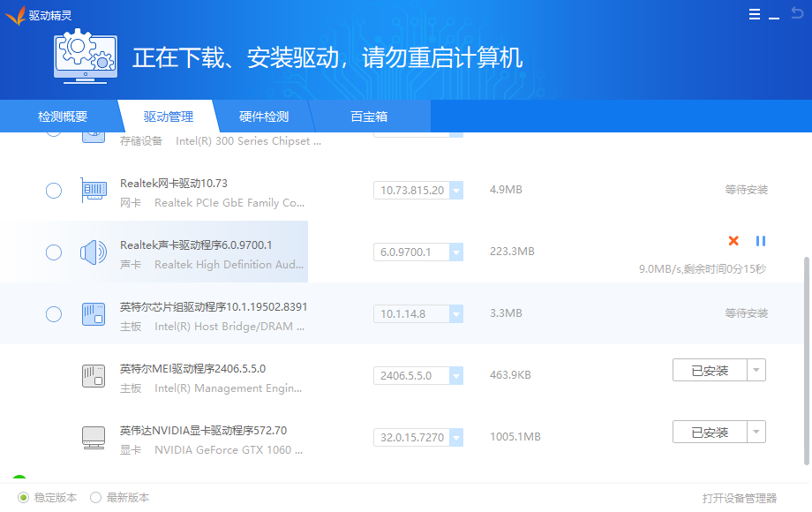Click the 463.9KB size text
This screenshot has width=812, height=512.
pos(511,375)
